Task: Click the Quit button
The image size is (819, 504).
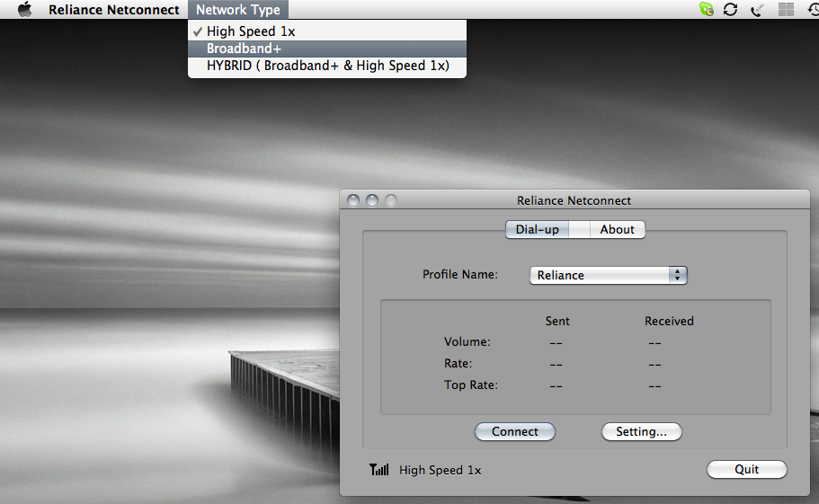Action: click(746, 469)
